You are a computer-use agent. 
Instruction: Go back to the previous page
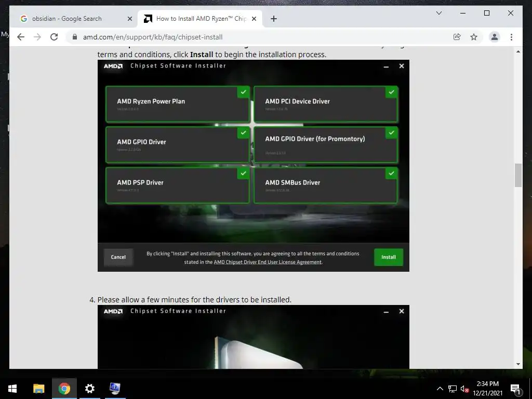[21, 37]
